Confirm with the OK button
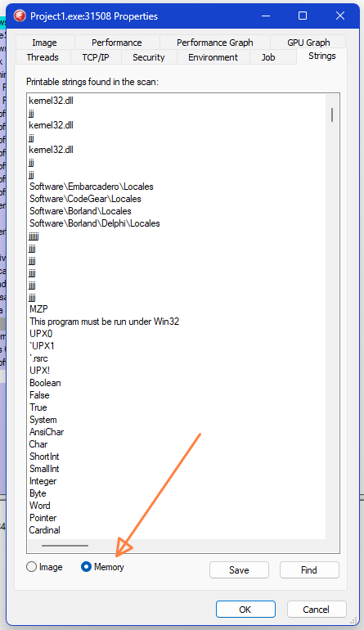 pos(245,609)
